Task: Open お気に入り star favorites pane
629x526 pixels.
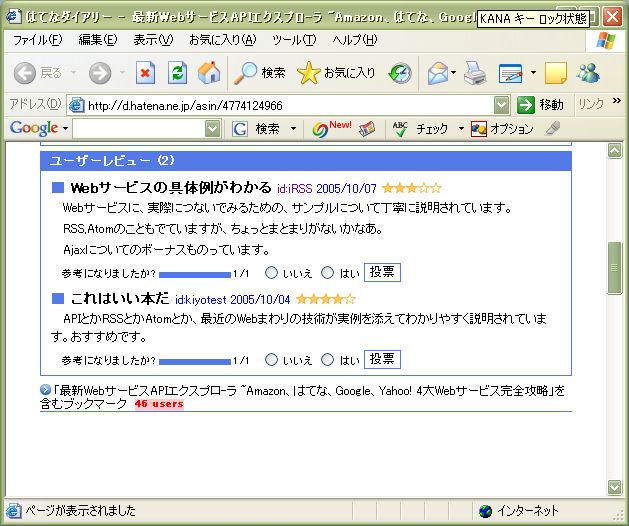Action: [x=336, y=73]
